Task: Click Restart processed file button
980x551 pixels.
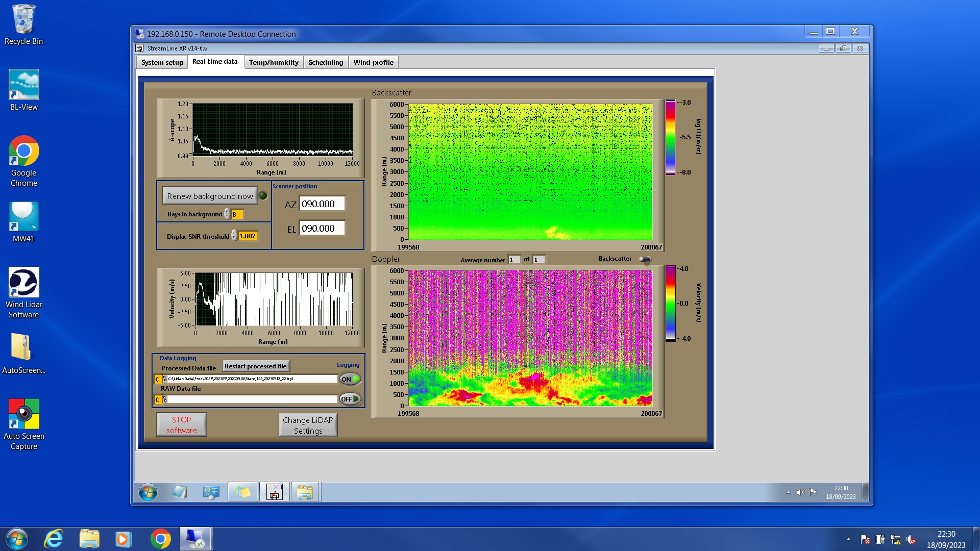Action: click(x=255, y=366)
